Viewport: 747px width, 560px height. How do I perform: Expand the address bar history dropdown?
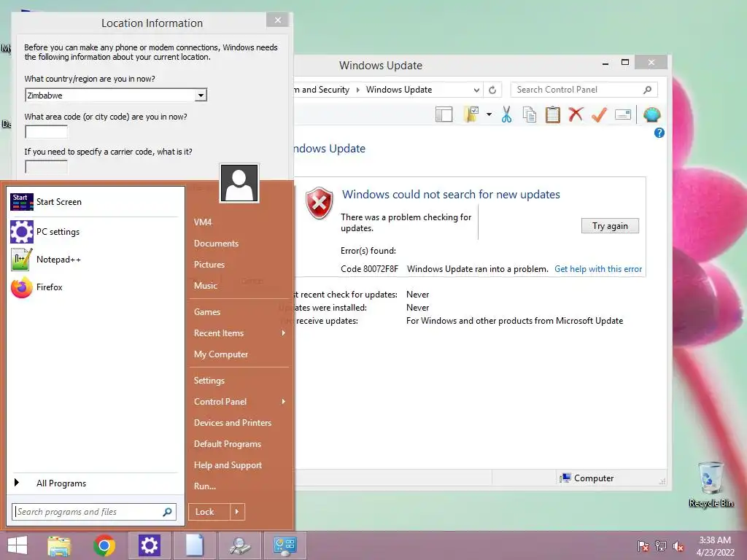point(476,90)
